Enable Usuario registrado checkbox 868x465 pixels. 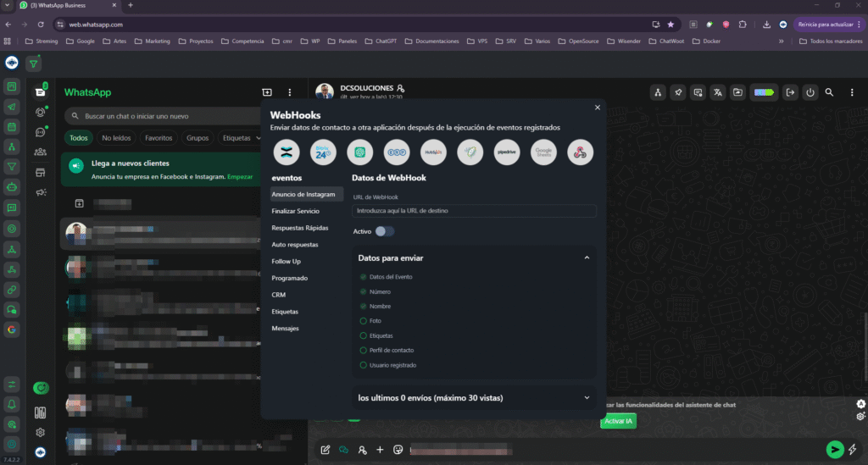point(363,365)
